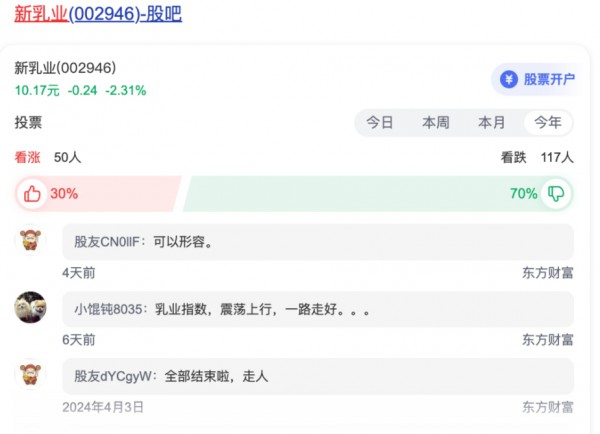Click the 6天前 timestamp
This screenshot has width=600, height=434.
[78, 340]
